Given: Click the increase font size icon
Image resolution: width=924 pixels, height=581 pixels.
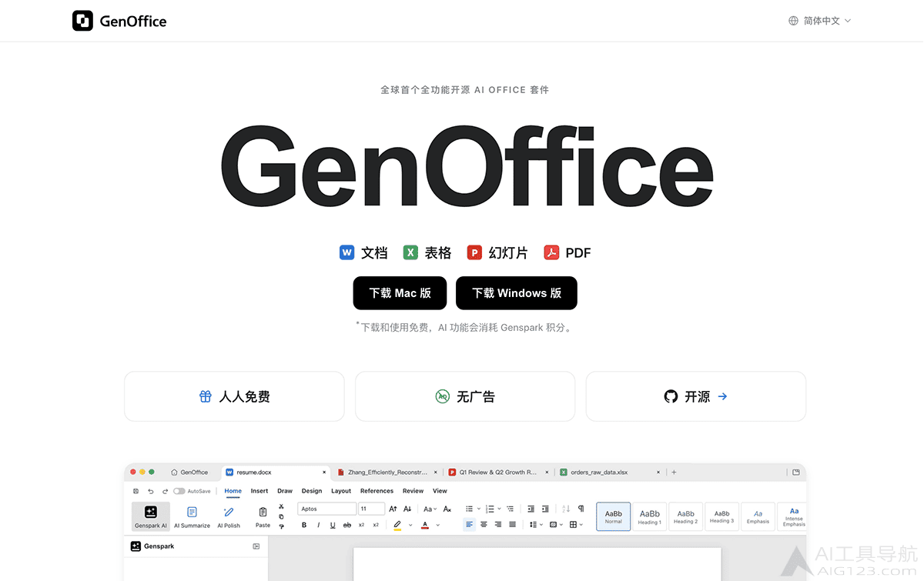Looking at the screenshot, I should click(x=393, y=509).
